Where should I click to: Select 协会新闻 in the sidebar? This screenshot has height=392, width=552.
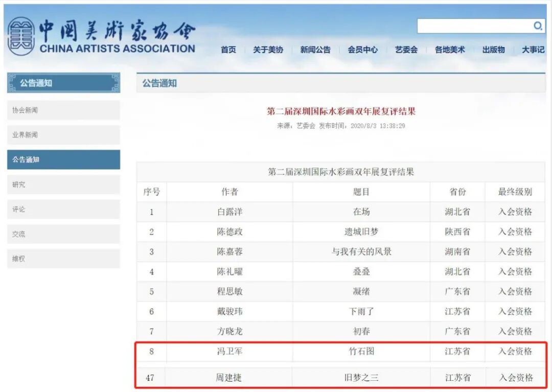coord(63,110)
